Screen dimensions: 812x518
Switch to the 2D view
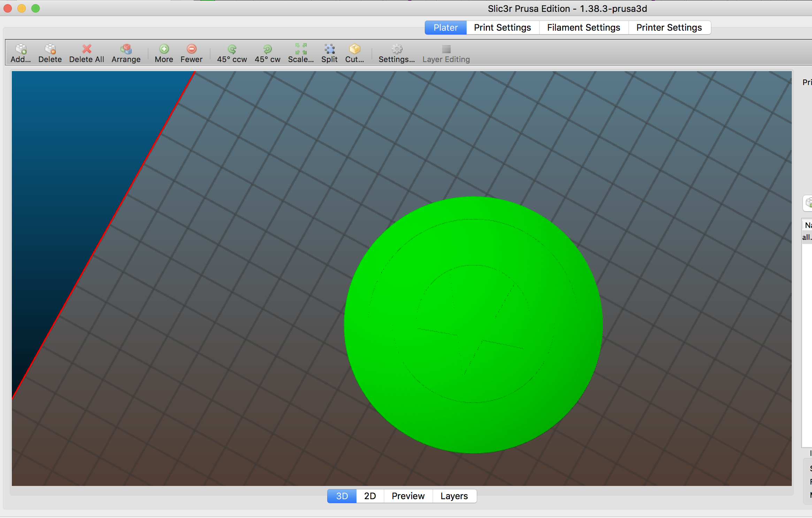pyautogui.click(x=370, y=496)
